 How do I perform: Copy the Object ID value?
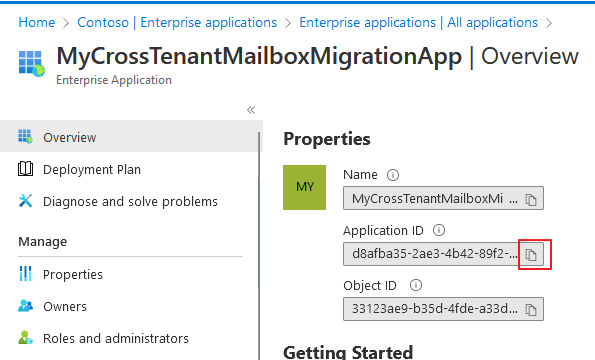[531, 310]
